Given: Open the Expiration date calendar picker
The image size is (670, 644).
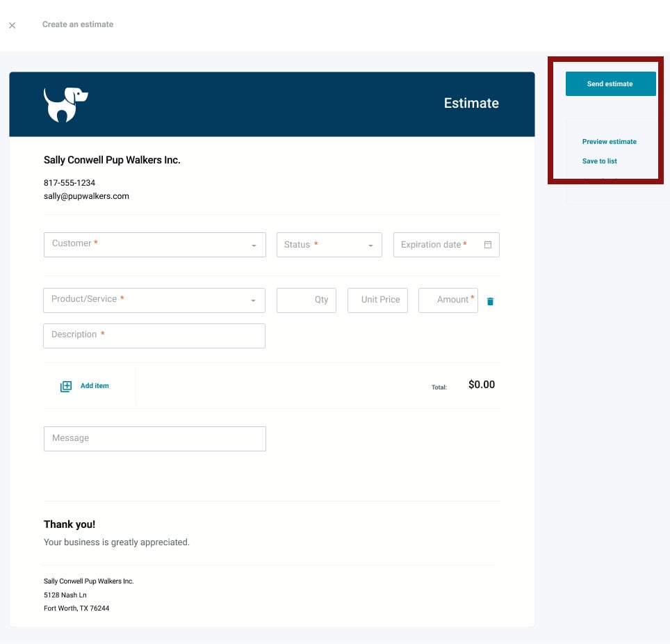Looking at the screenshot, I should (x=487, y=244).
